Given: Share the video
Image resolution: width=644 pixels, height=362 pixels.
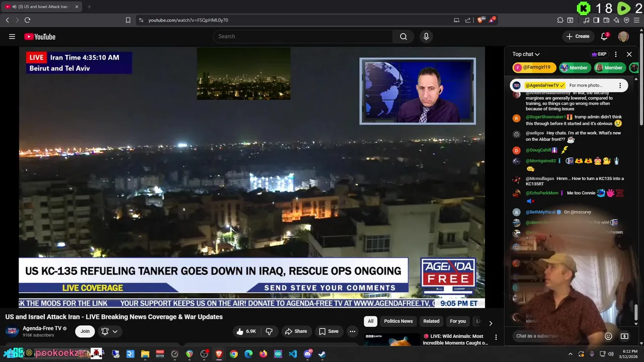Looking at the screenshot, I should coord(296,331).
